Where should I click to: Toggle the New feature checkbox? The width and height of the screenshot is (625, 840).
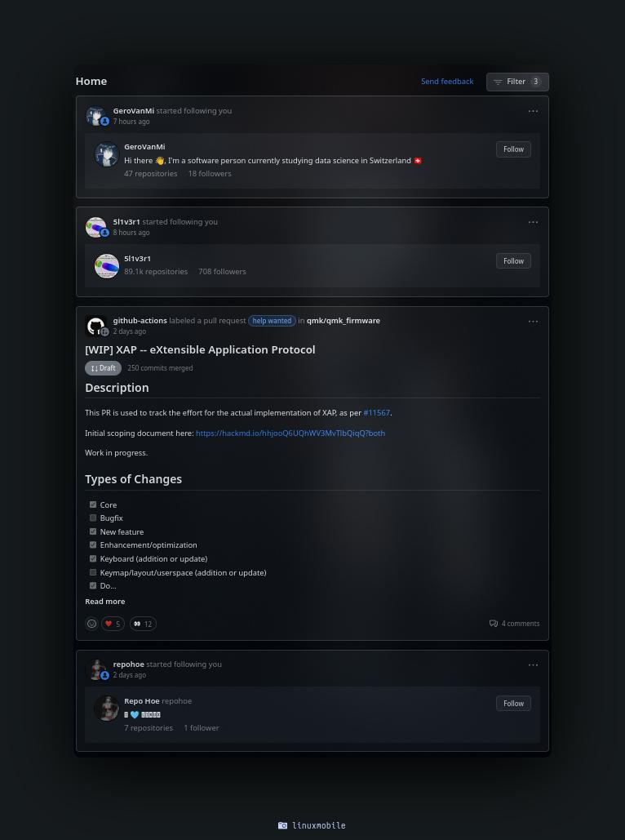93,531
